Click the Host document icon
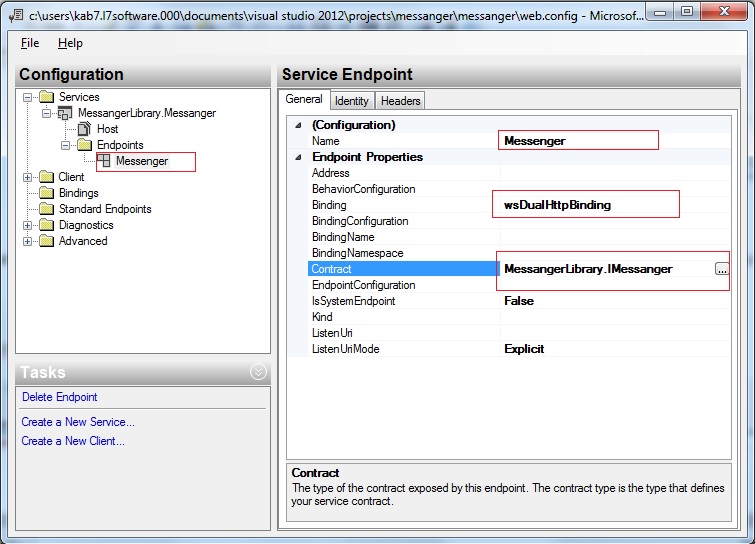 tap(84, 129)
